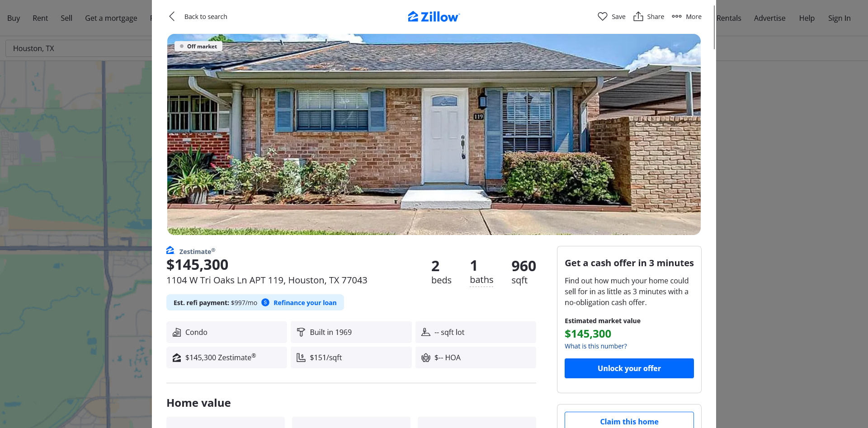Click the Zillow logo
The height and width of the screenshot is (428, 868).
click(x=434, y=17)
